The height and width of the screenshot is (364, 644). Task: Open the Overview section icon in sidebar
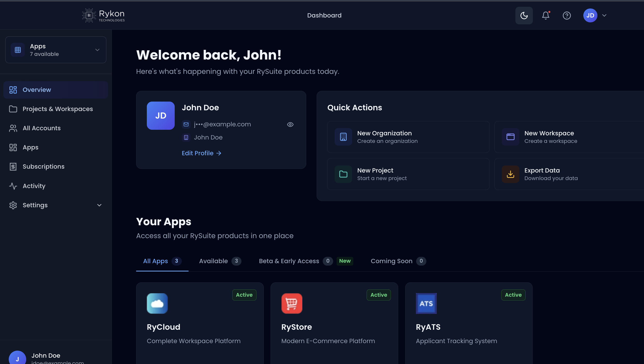tap(13, 90)
